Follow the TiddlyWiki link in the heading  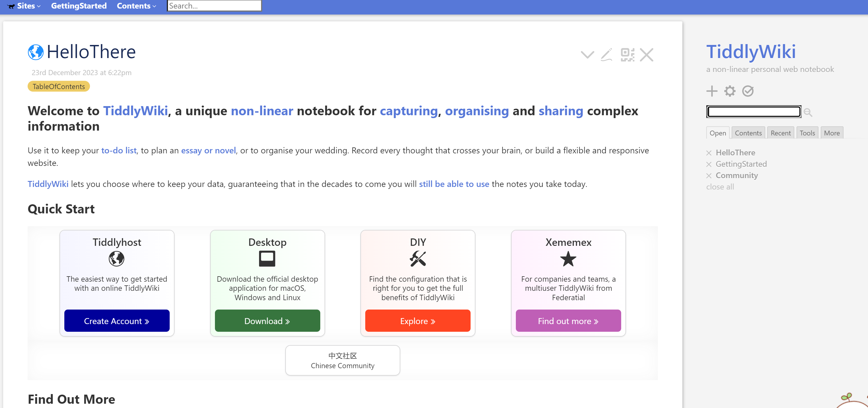click(136, 111)
